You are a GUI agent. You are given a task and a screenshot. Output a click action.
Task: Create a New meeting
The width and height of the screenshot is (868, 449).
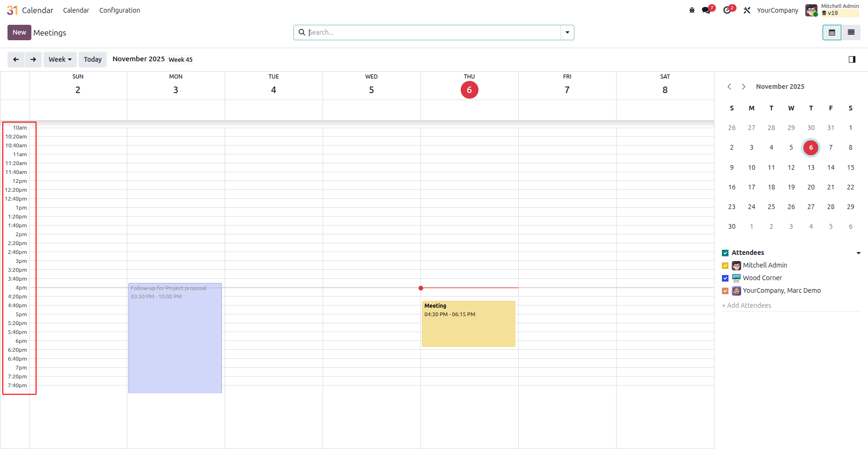19,32
